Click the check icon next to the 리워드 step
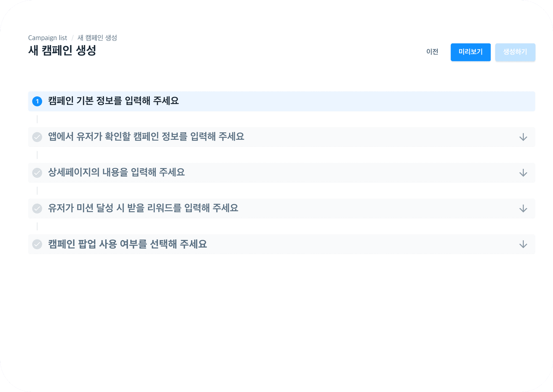This screenshot has height=392, width=553. tap(37, 208)
